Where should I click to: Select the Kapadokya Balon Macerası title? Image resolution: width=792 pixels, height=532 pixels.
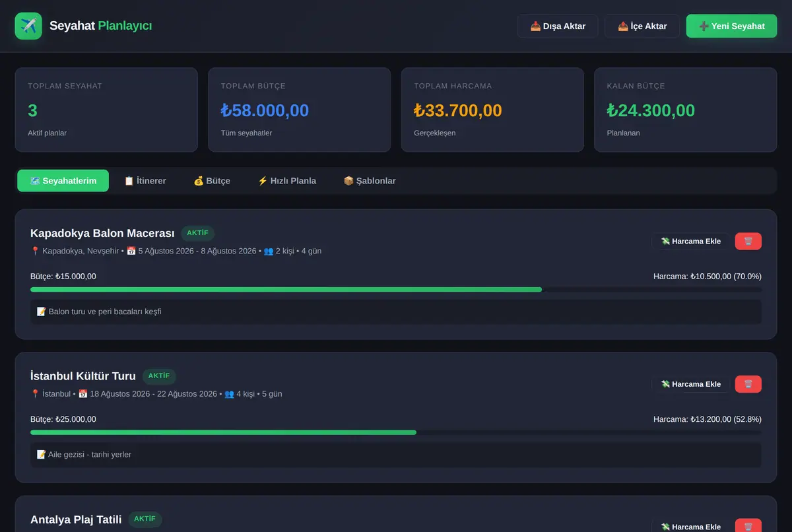tap(102, 233)
